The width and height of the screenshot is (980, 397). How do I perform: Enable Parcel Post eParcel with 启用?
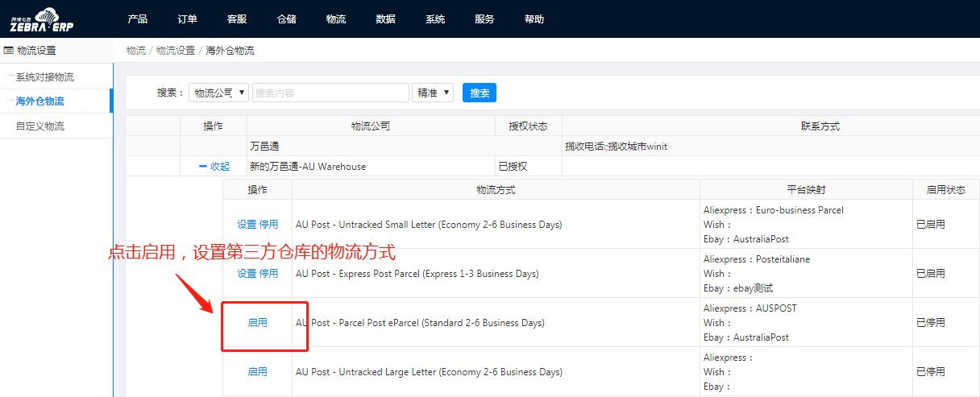coord(257,323)
